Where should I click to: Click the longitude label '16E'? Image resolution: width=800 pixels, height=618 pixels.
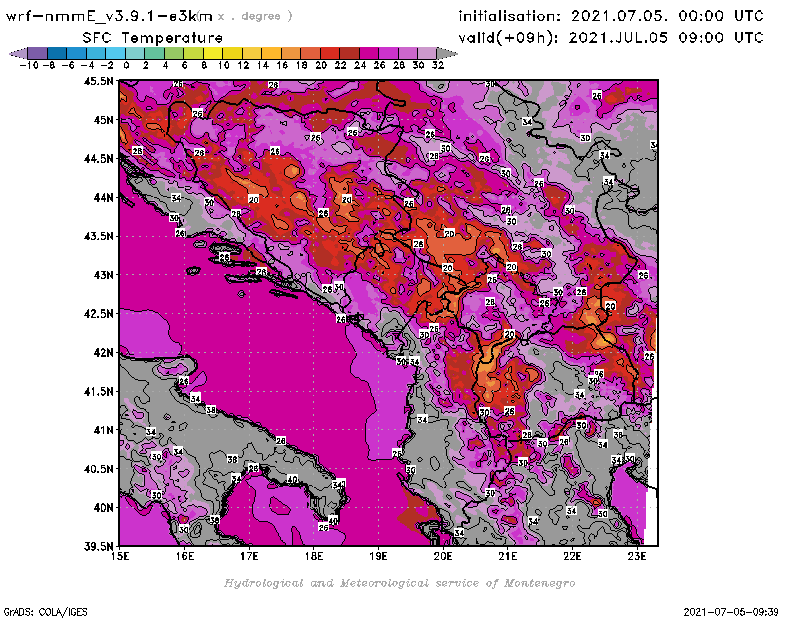tap(185, 556)
